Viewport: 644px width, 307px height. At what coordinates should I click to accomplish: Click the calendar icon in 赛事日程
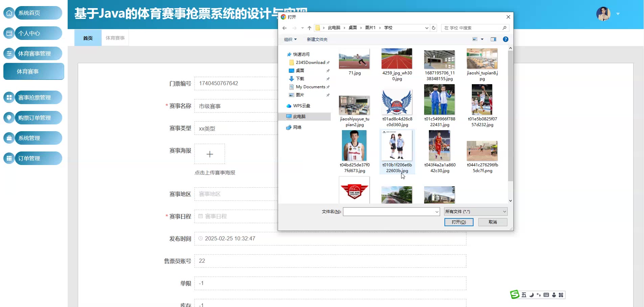(201, 216)
